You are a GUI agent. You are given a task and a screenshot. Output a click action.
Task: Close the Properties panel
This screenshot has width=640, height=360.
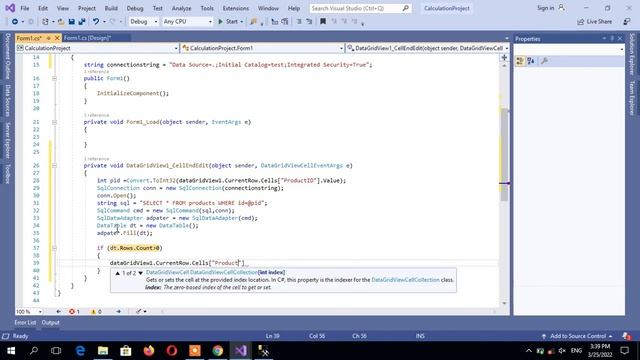(620, 38)
